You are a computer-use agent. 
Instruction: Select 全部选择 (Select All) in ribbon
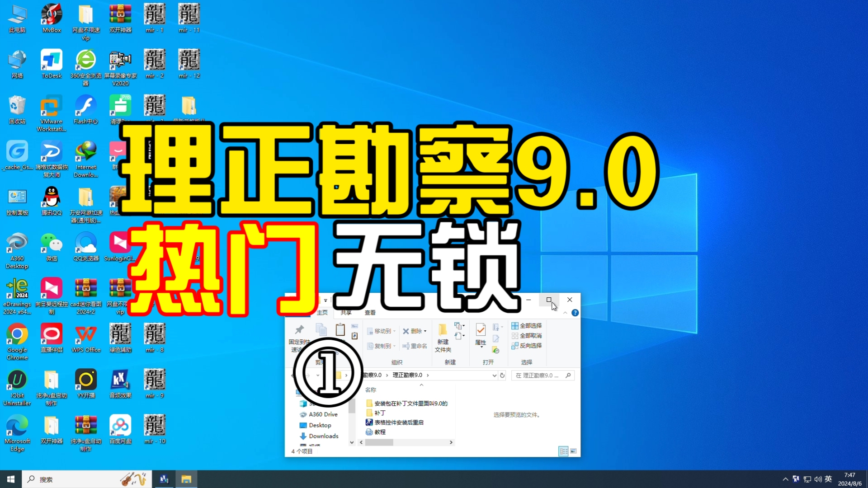(526, 325)
